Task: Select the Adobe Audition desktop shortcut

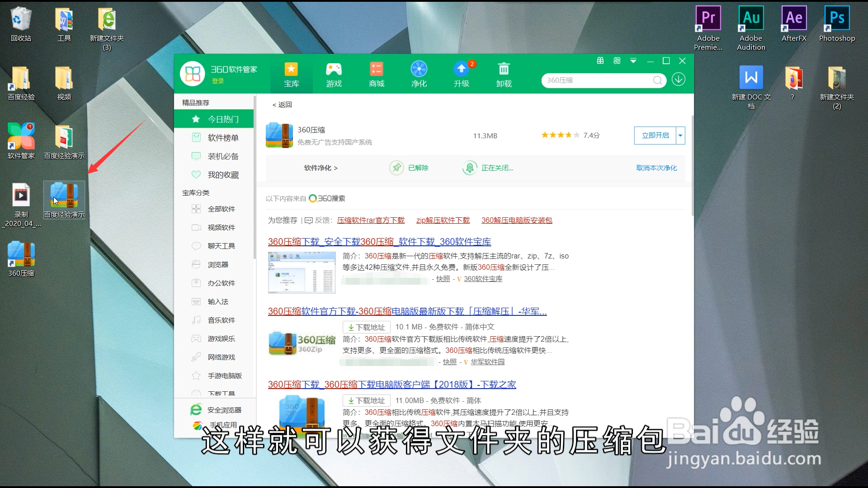Action: point(751,28)
